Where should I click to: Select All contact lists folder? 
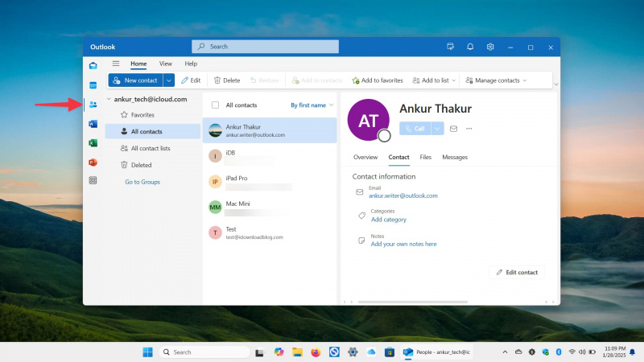tap(153, 148)
